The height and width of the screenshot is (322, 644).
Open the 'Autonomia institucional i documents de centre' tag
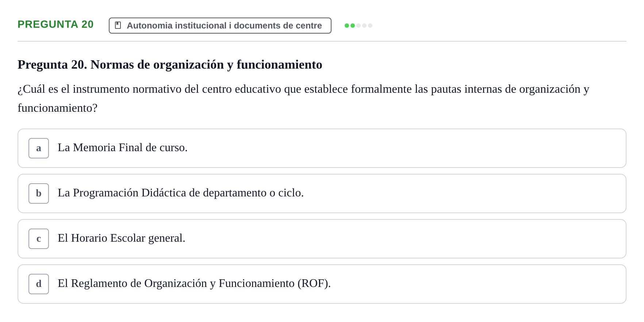(x=220, y=26)
